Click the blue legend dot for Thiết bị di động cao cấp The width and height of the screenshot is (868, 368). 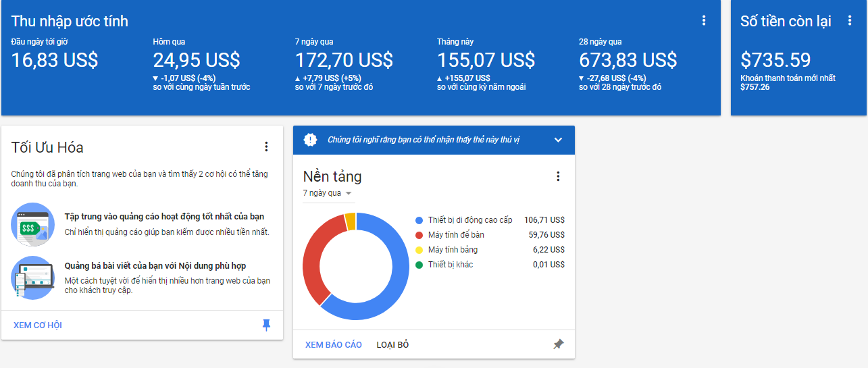point(419,220)
